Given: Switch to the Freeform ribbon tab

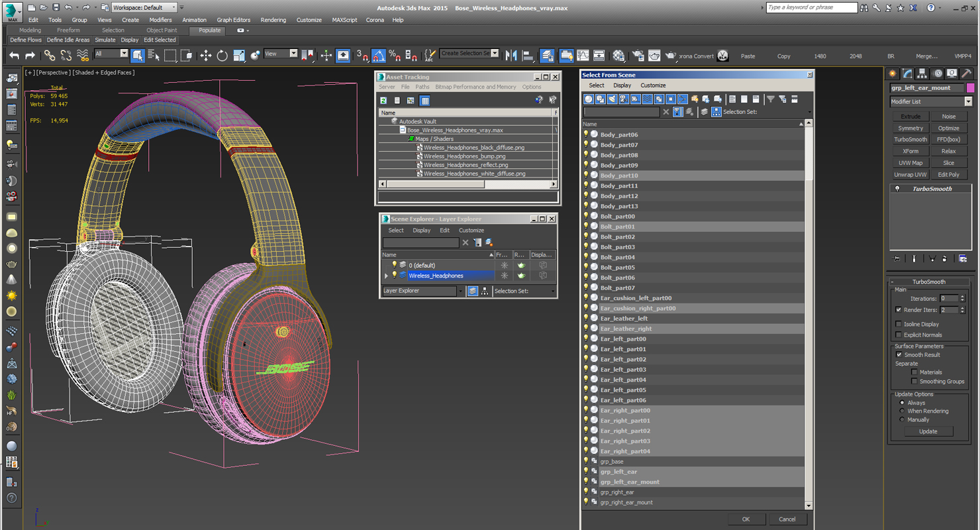Looking at the screenshot, I should tap(68, 30).
